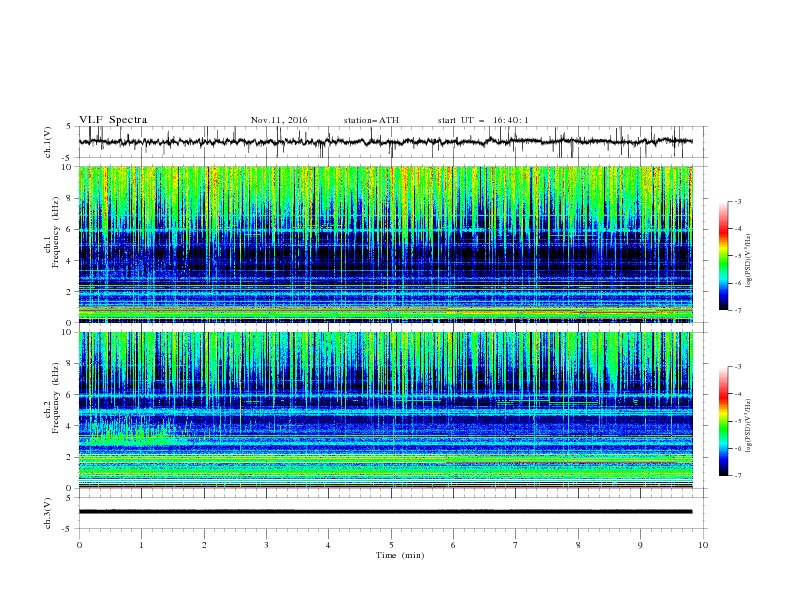The height and width of the screenshot is (612, 792).
Task: Click the "VLF Spectra" plot title
Action: [113, 120]
